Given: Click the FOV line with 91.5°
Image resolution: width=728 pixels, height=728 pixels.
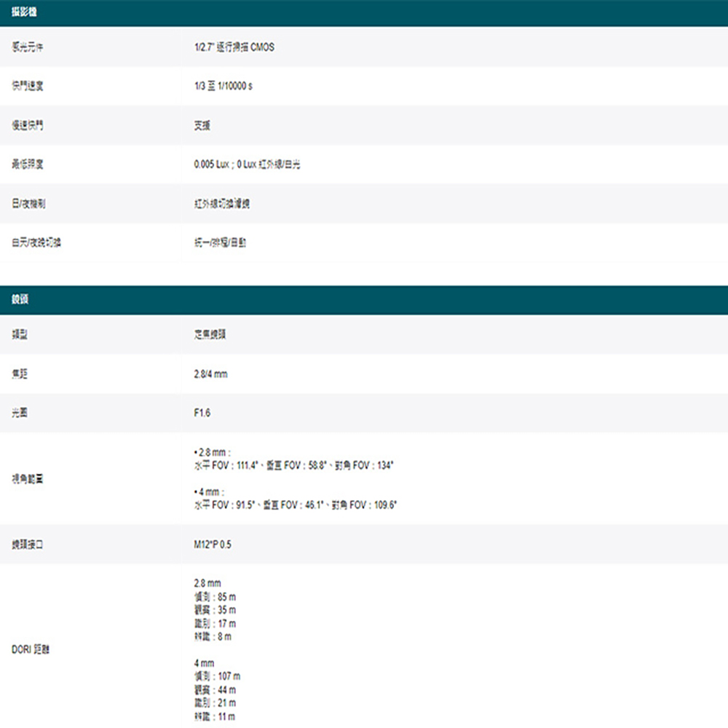Looking at the screenshot, I should click(296, 505).
